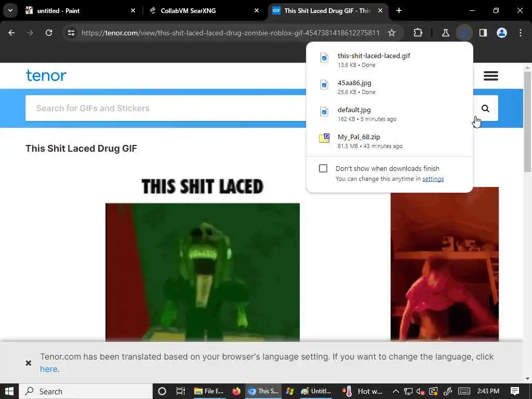Click zip icon of My_Pal_68.zip

(324, 138)
